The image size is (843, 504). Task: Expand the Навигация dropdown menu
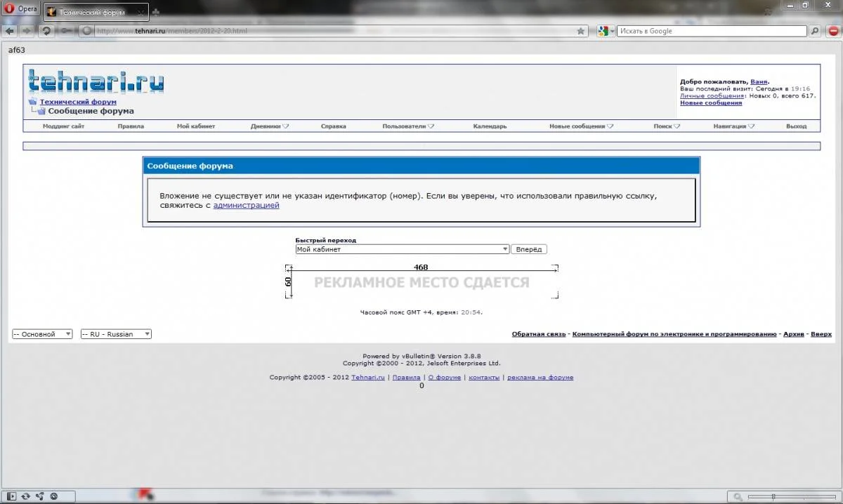(734, 126)
